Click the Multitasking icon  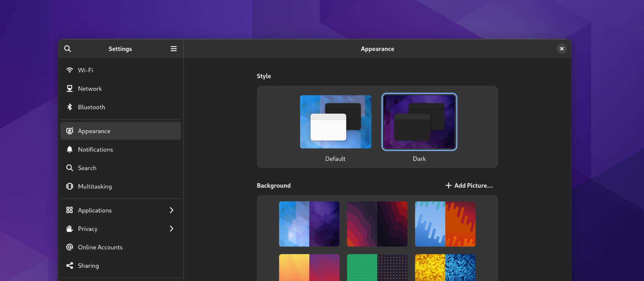coord(70,186)
